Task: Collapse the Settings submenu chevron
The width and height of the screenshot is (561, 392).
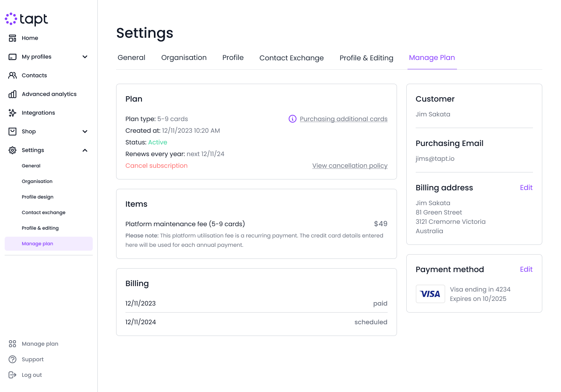Action: [x=85, y=150]
